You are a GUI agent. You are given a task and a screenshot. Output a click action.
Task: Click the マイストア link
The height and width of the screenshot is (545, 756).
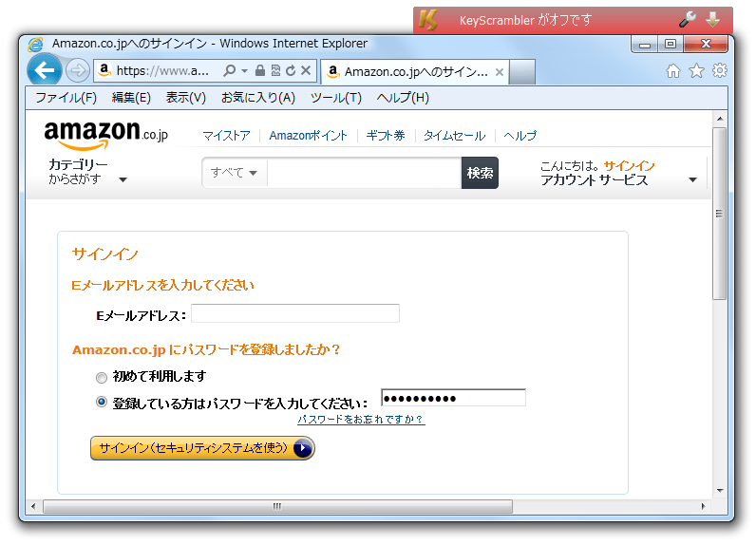pyautogui.click(x=226, y=136)
